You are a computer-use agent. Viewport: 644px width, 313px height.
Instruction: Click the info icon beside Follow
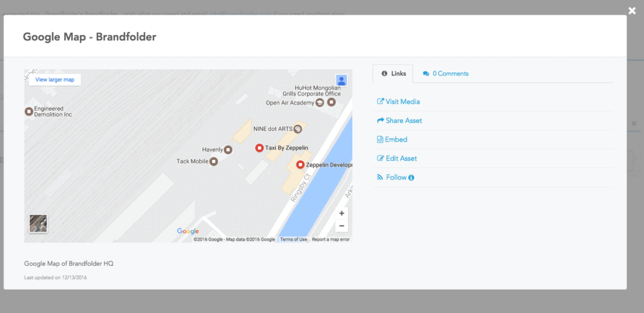pos(411,178)
